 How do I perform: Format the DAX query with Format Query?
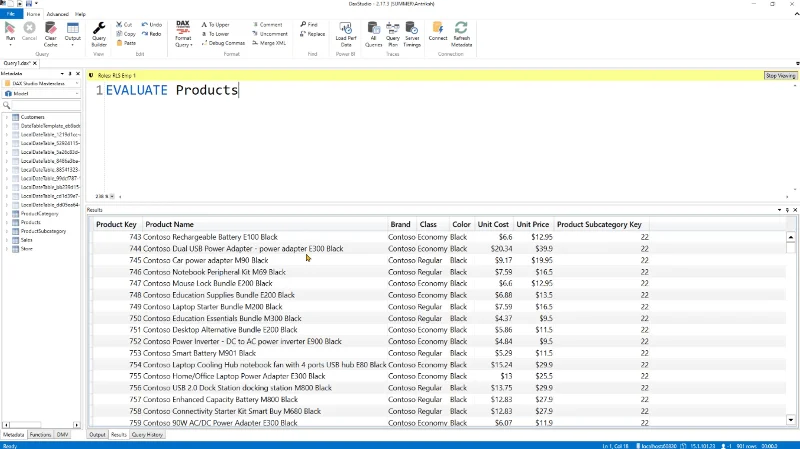pyautogui.click(x=183, y=34)
